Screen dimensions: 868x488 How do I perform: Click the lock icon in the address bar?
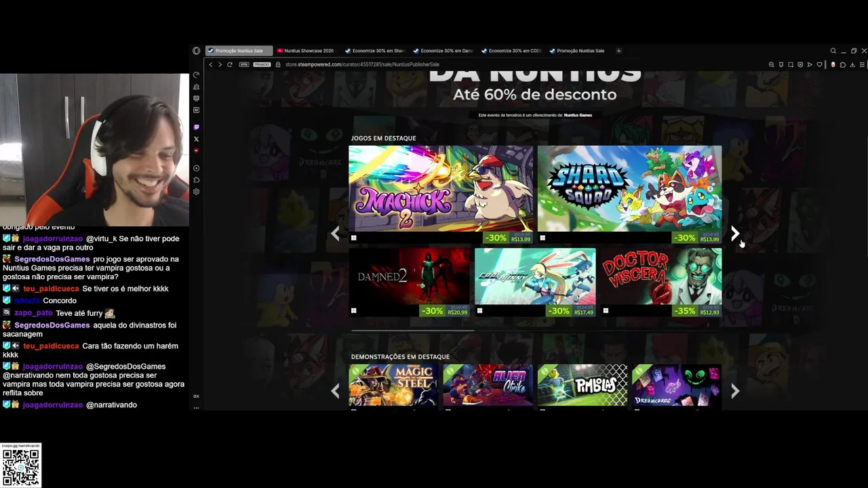[x=278, y=64]
